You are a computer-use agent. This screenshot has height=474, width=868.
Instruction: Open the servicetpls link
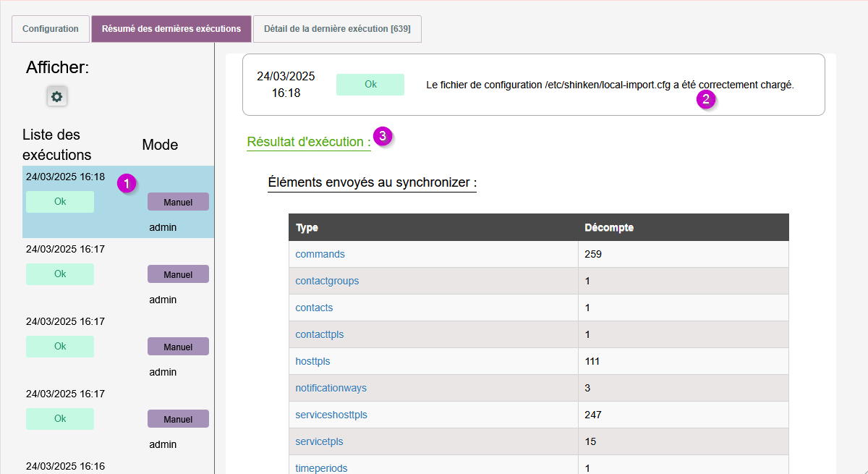[319, 441]
